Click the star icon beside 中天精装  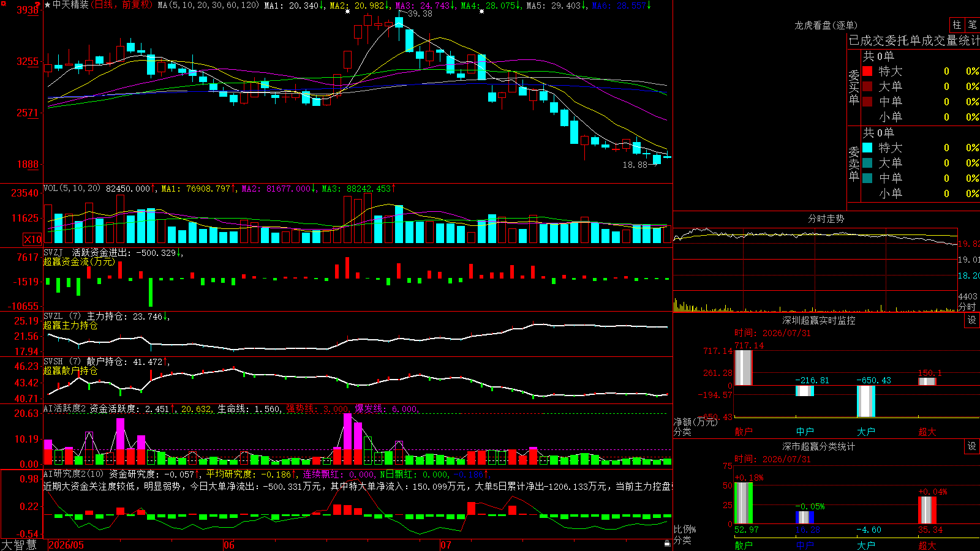tap(48, 5)
